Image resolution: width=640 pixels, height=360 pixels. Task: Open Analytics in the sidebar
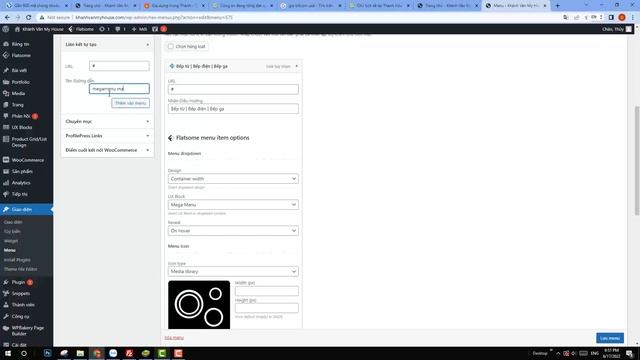coord(21,183)
